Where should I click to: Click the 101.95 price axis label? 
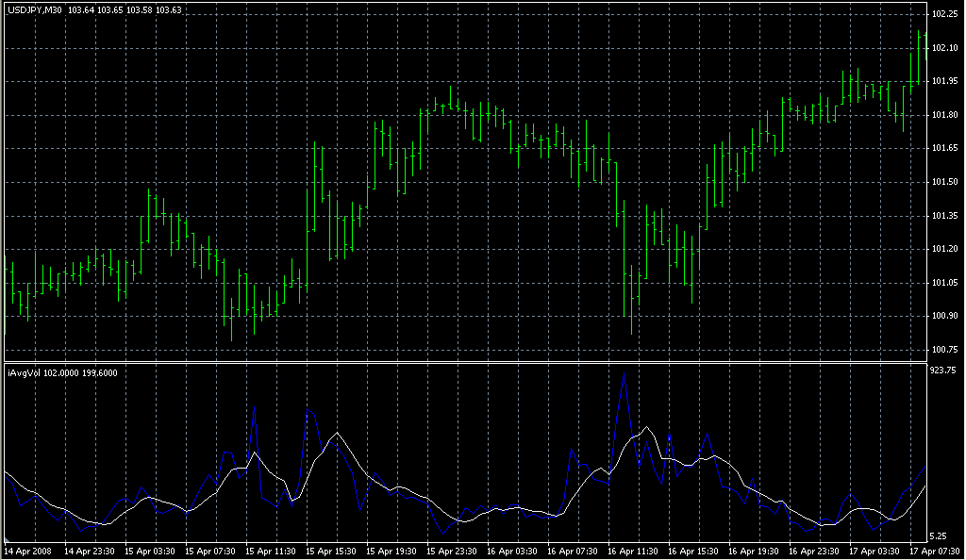point(943,82)
